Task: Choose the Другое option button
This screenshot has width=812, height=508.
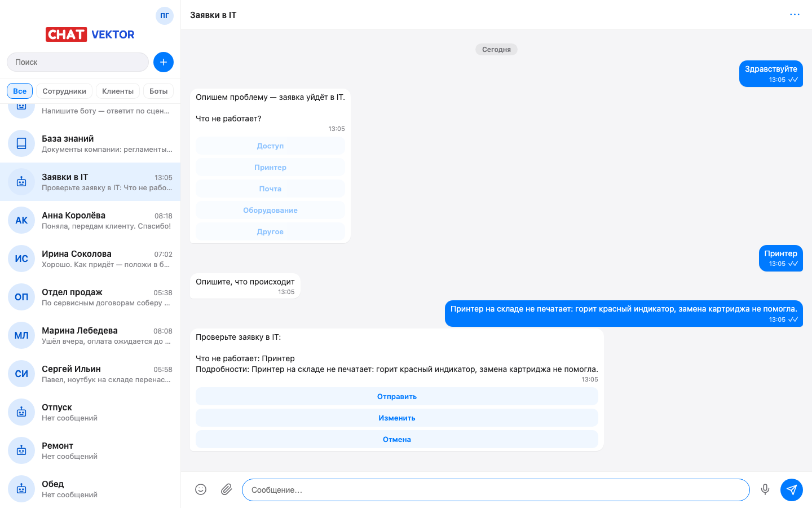Action: (x=270, y=231)
